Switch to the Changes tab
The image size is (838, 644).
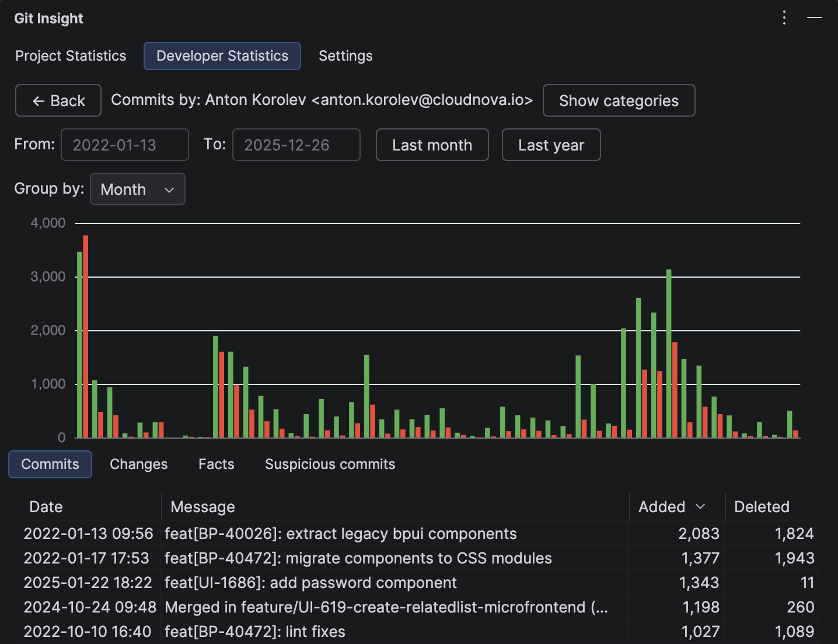(138, 464)
